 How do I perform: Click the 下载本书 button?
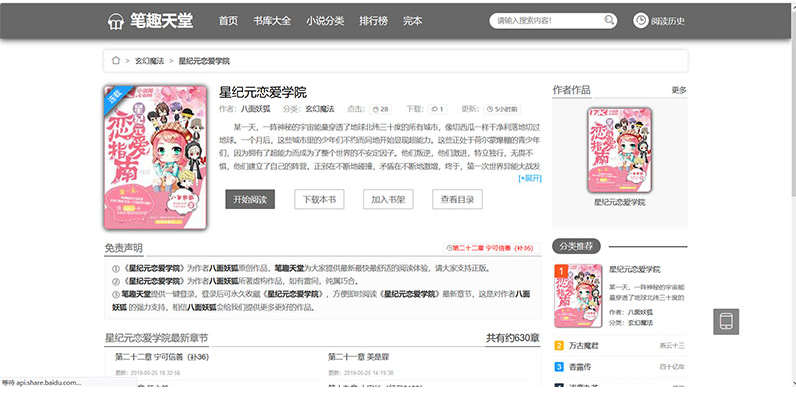click(x=319, y=199)
